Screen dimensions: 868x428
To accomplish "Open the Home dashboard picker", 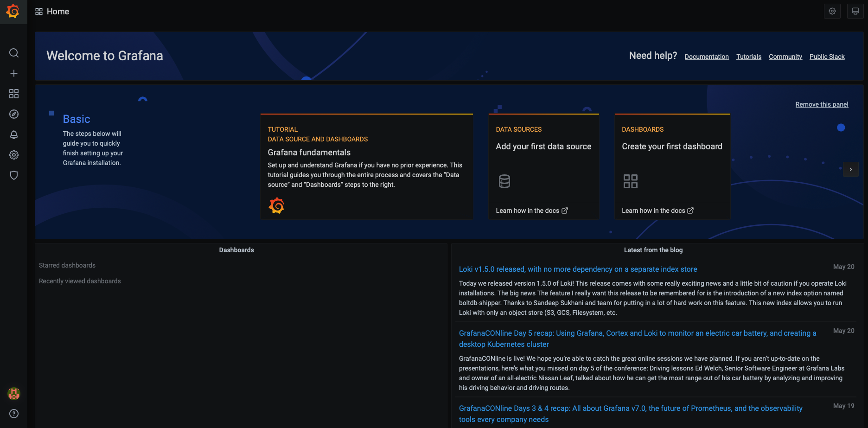I will [52, 12].
